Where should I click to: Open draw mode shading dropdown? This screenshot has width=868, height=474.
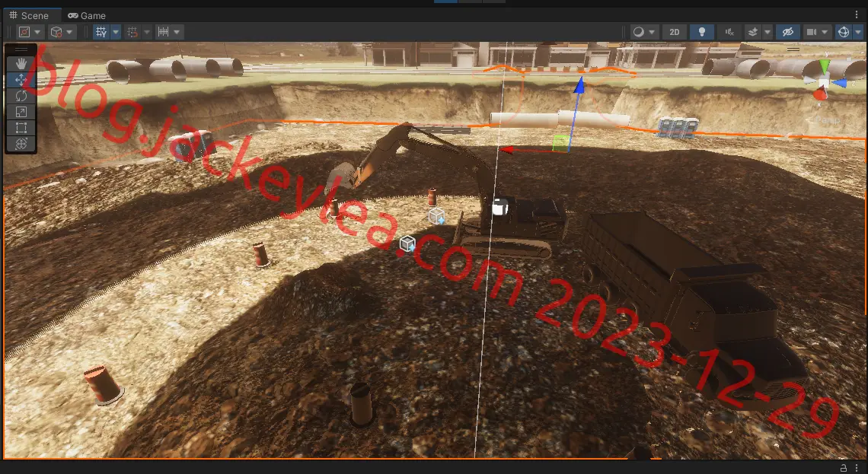[x=644, y=32]
